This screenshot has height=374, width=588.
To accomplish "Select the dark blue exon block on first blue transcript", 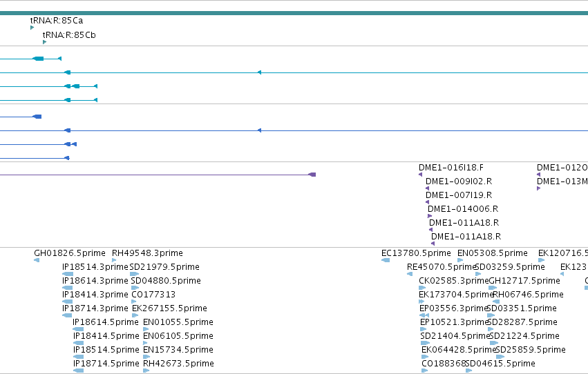I will pos(37,117).
